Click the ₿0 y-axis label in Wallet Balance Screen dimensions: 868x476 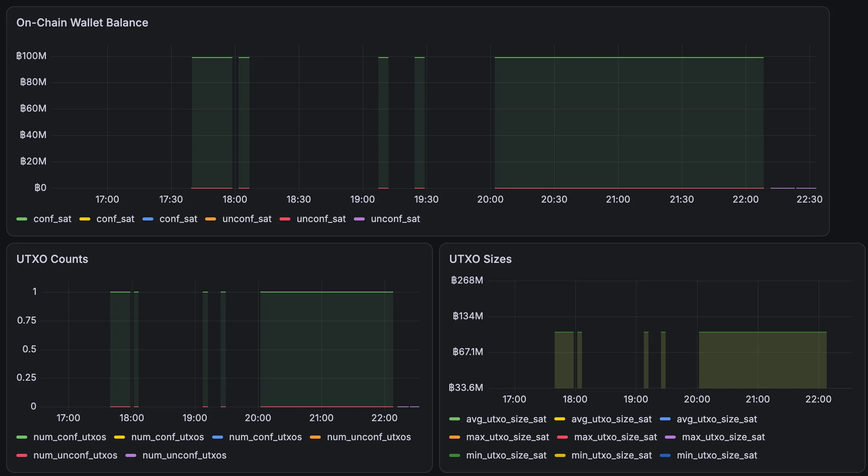coord(40,188)
